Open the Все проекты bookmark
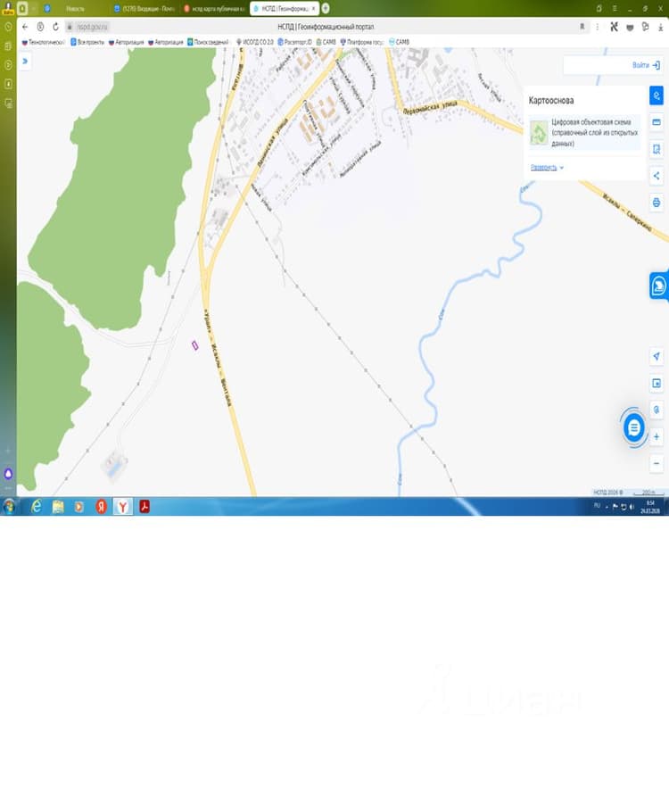This screenshot has width=669, height=812. click(x=87, y=42)
